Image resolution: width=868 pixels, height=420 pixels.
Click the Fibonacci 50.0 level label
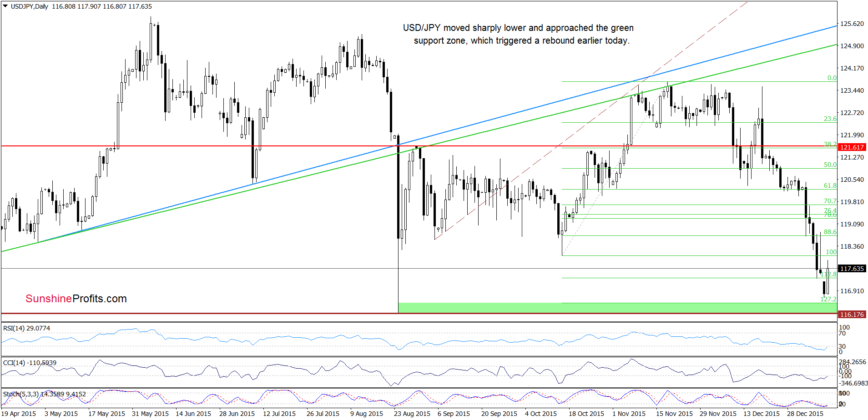[x=830, y=165]
